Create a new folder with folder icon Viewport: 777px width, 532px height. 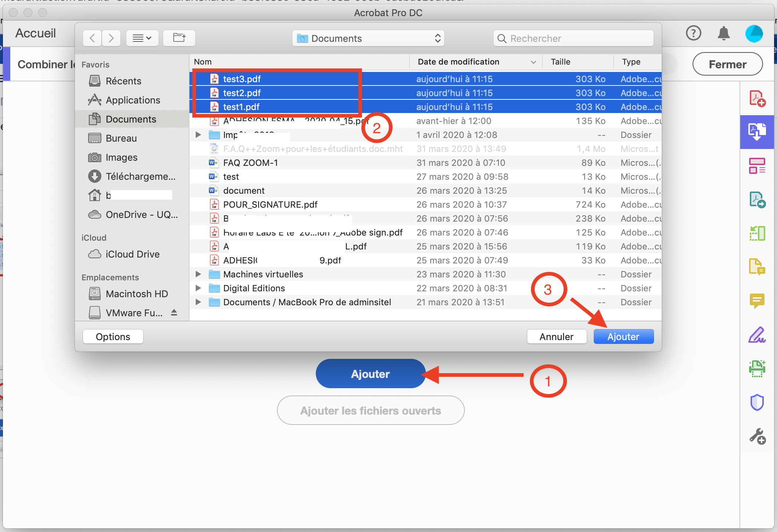179,38
